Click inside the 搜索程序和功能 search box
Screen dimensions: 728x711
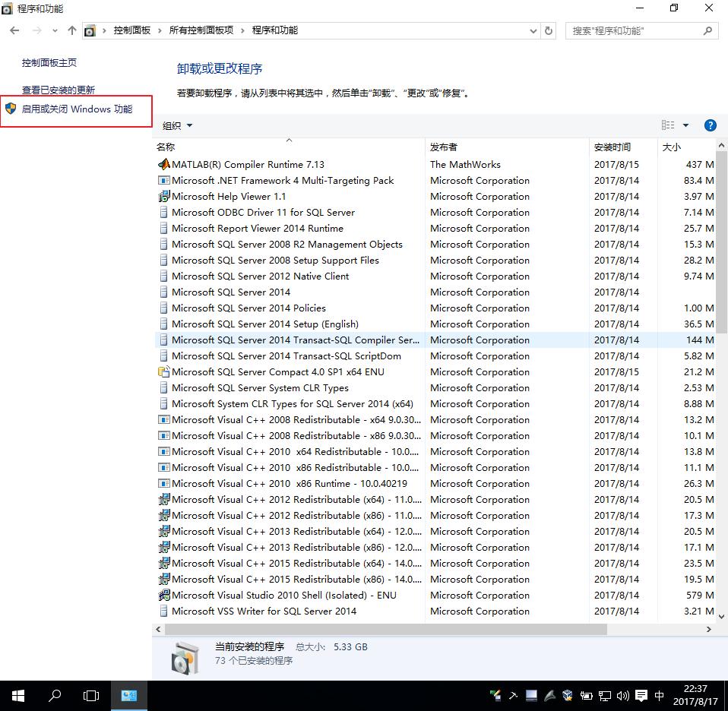638,31
